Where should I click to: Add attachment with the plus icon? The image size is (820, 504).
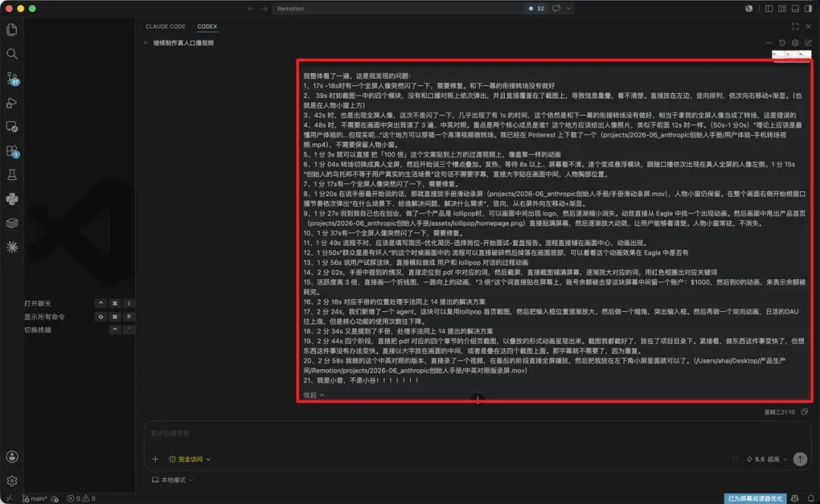(155, 459)
